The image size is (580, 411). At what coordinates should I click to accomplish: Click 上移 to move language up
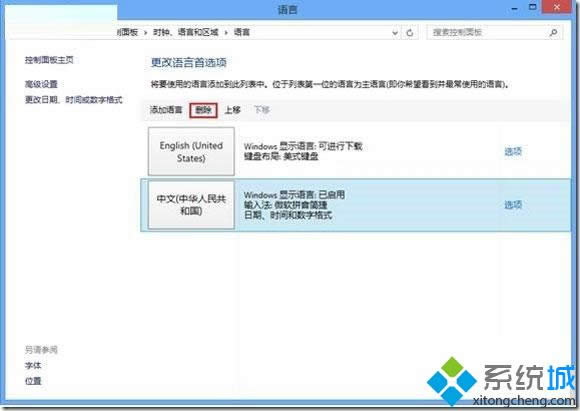pos(233,110)
